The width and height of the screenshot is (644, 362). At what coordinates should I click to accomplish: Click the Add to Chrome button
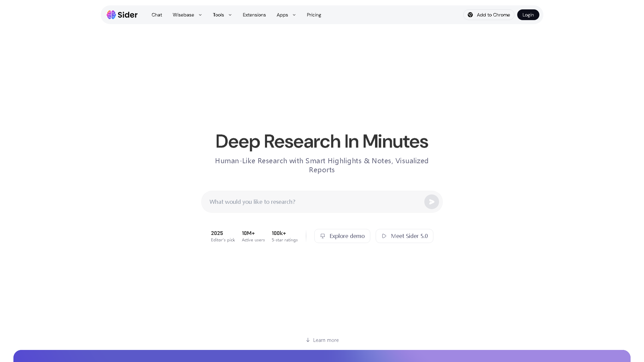click(489, 15)
